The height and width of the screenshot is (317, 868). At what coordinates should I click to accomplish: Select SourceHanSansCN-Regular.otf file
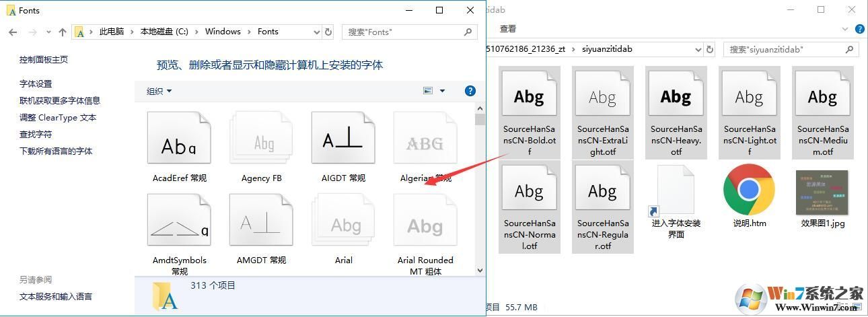tap(602, 207)
